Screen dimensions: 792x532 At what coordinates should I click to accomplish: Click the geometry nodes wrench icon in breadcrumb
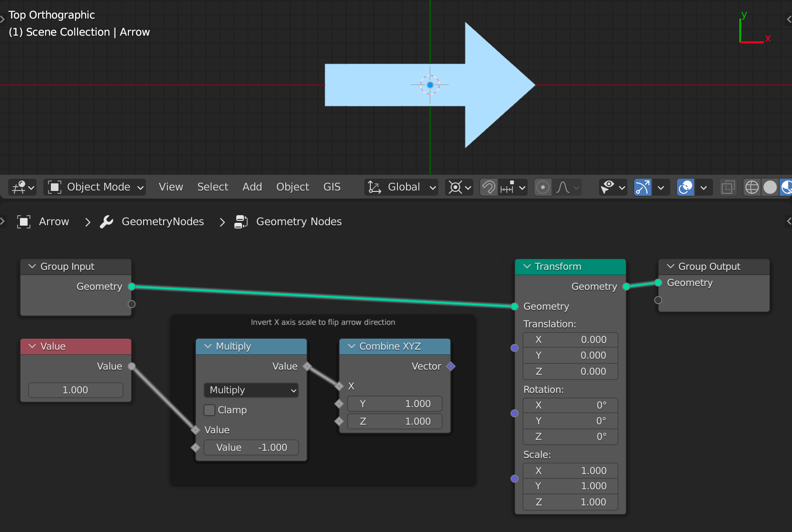click(106, 221)
